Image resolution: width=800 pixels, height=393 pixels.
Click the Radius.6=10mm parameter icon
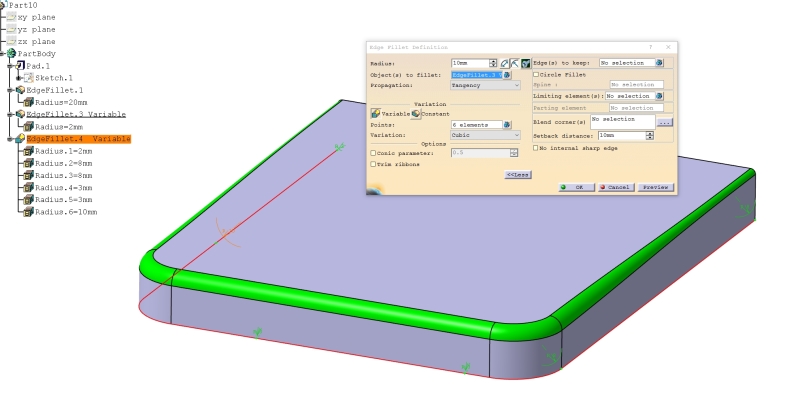click(29, 212)
